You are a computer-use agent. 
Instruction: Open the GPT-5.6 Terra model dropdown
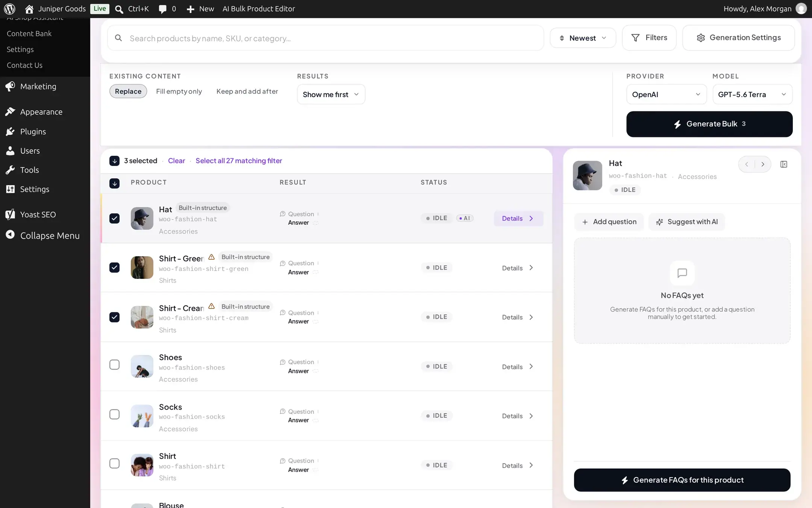(x=752, y=94)
